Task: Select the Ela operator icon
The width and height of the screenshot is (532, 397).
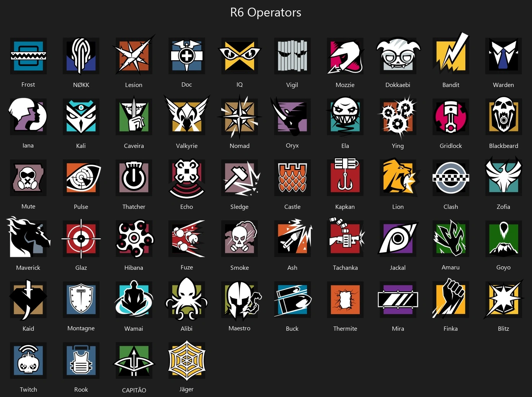Action: [x=345, y=116]
